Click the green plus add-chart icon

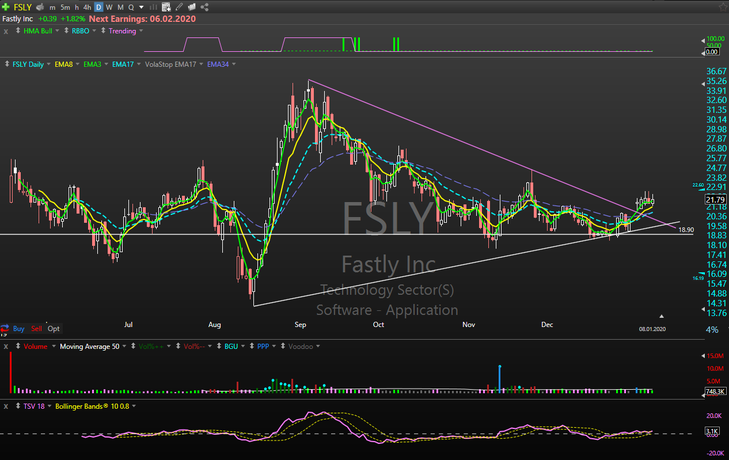[x=6, y=7]
